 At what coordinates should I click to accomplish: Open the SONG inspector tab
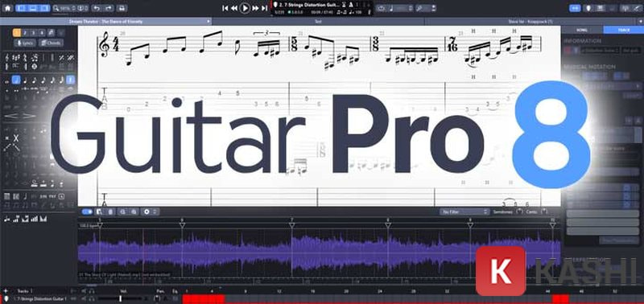[581, 30]
